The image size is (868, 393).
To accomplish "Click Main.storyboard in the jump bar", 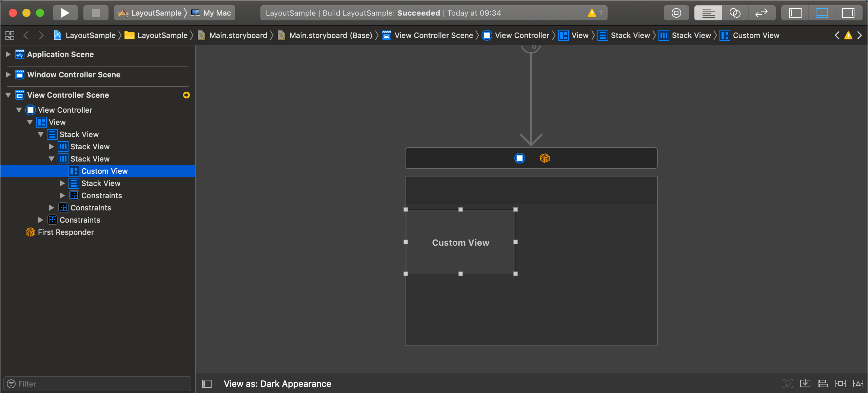I will click(237, 35).
